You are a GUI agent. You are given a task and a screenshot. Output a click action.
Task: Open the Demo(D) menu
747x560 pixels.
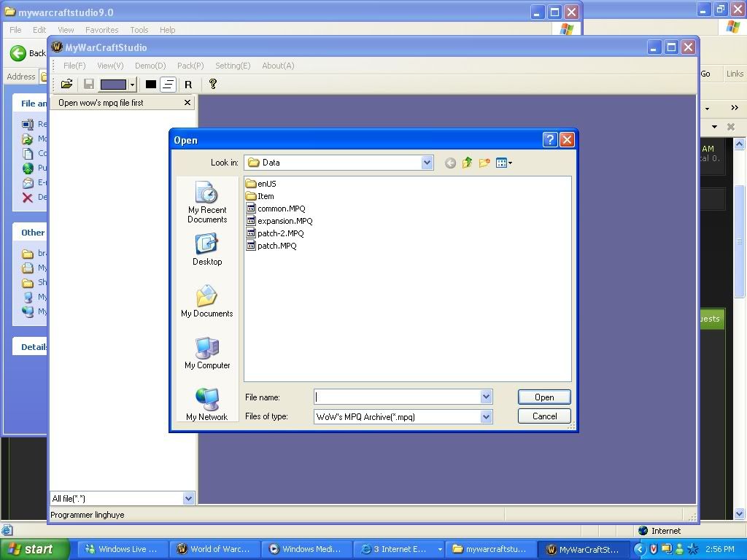(150, 66)
